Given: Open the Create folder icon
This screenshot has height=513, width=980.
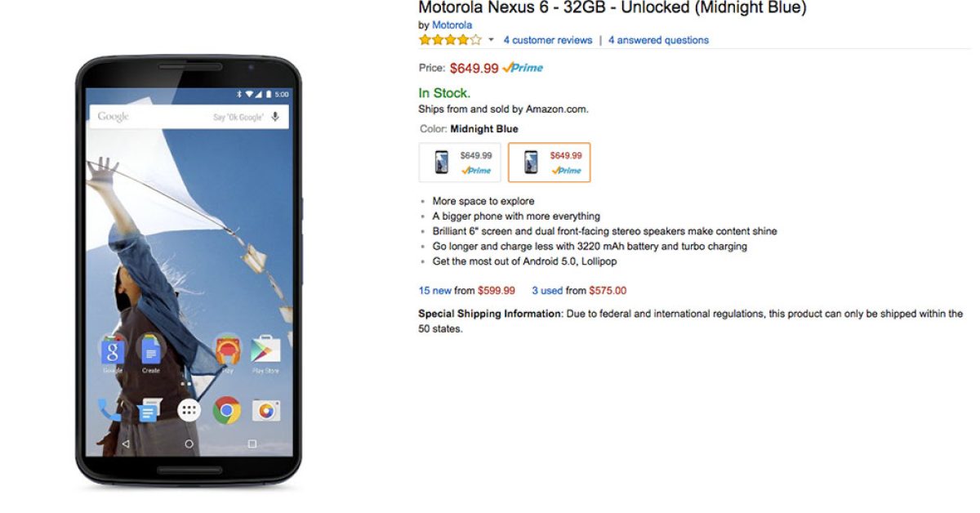Looking at the screenshot, I should [x=151, y=350].
